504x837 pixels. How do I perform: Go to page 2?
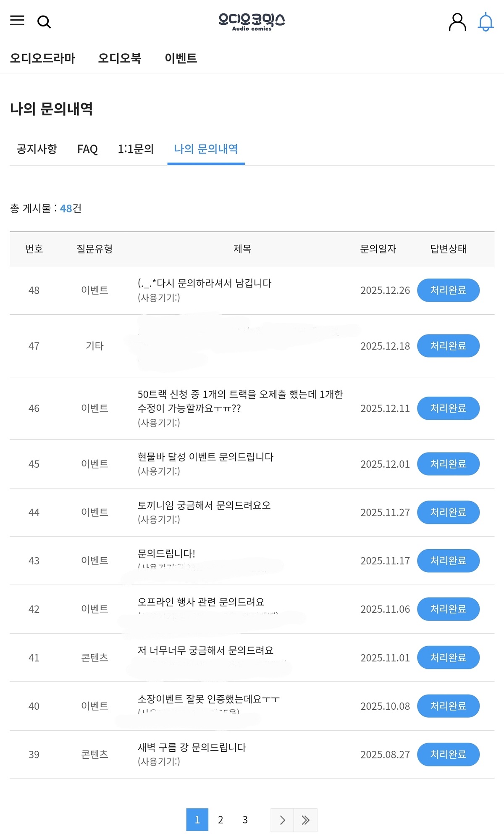coord(220,820)
